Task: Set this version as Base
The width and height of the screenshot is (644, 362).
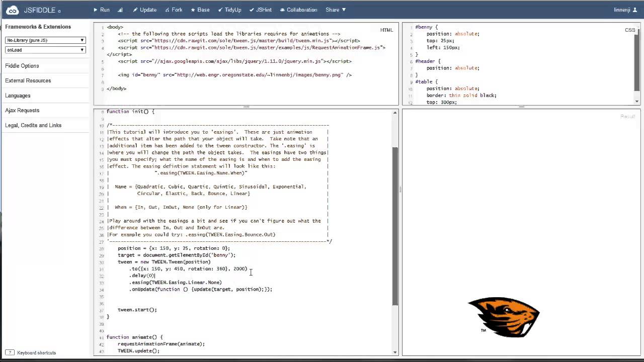Action: (200, 10)
